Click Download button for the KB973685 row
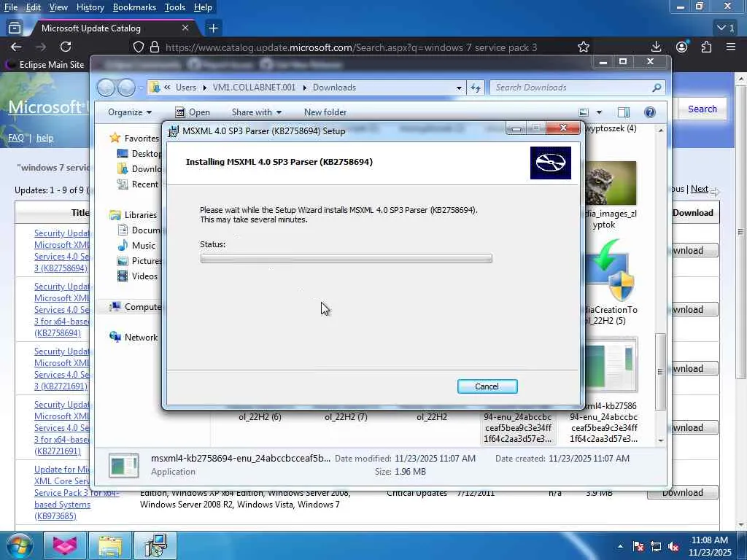 coord(682,492)
